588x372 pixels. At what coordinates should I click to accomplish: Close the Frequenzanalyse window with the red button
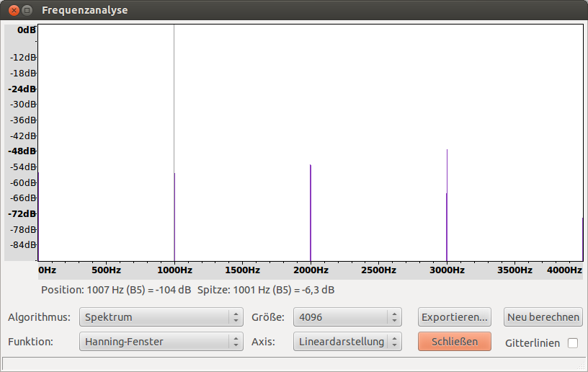pyautogui.click(x=14, y=10)
